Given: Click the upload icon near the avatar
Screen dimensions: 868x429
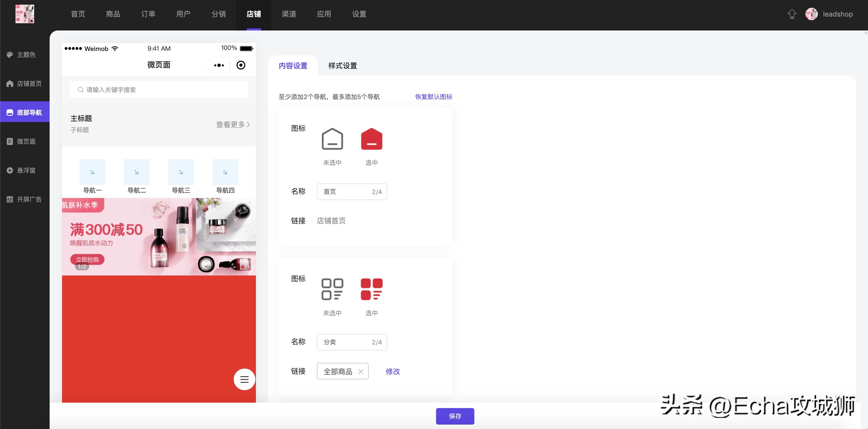Looking at the screenshot, I should [791, 14].
